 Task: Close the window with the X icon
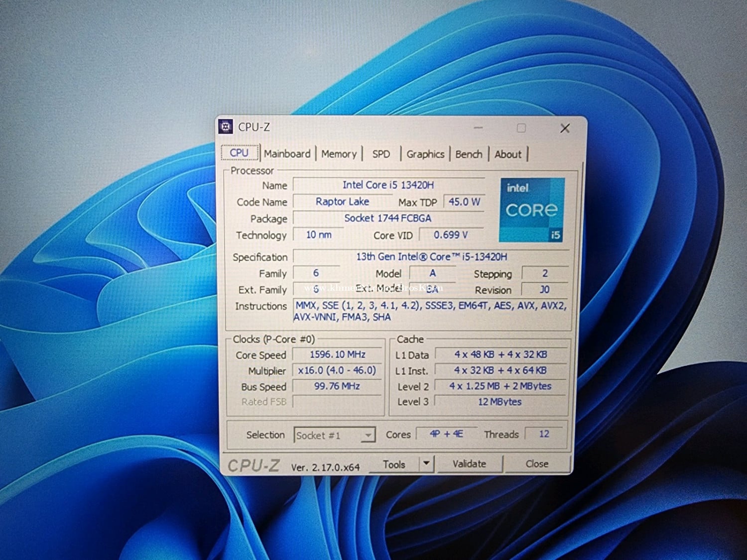(565, 128)
